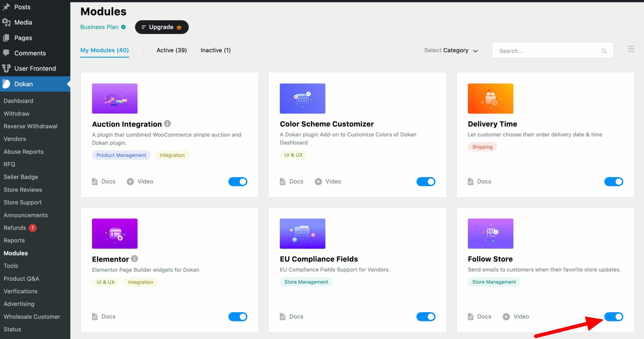Click Integration tag on Elementor card

pyautogui.click(x=141, y=282)
